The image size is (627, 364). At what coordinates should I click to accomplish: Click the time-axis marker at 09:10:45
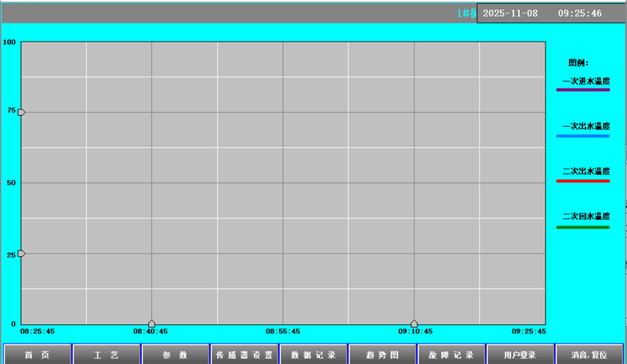[414, 323]
